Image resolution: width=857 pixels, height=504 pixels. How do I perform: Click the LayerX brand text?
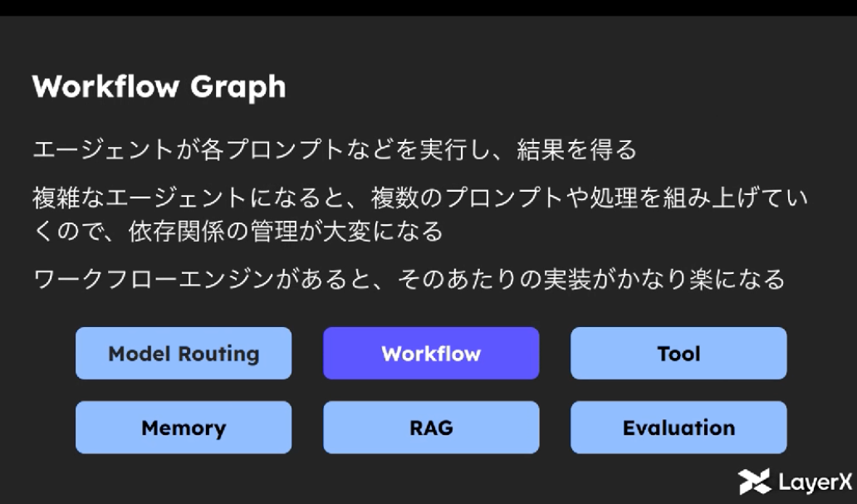(x=815, y=482)
